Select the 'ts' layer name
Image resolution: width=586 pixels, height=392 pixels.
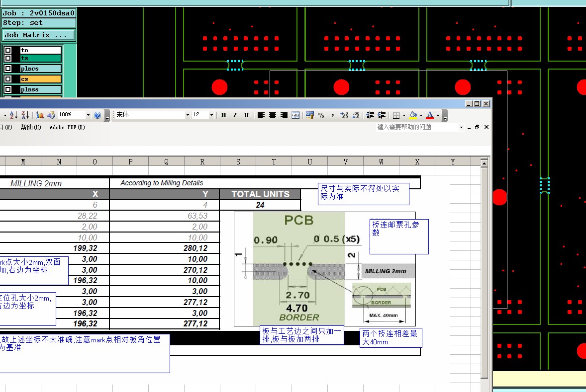point(41,58)
